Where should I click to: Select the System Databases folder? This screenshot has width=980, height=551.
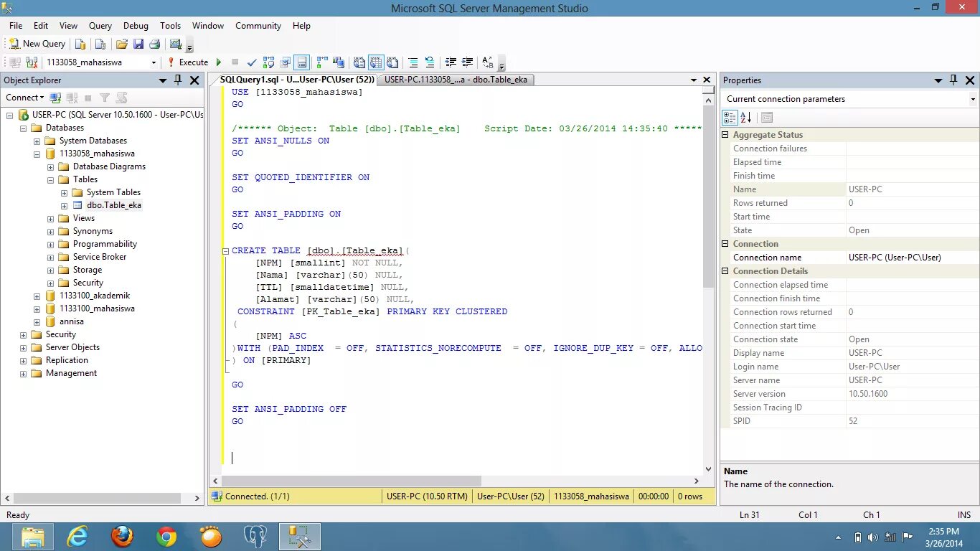coord(93,141)
